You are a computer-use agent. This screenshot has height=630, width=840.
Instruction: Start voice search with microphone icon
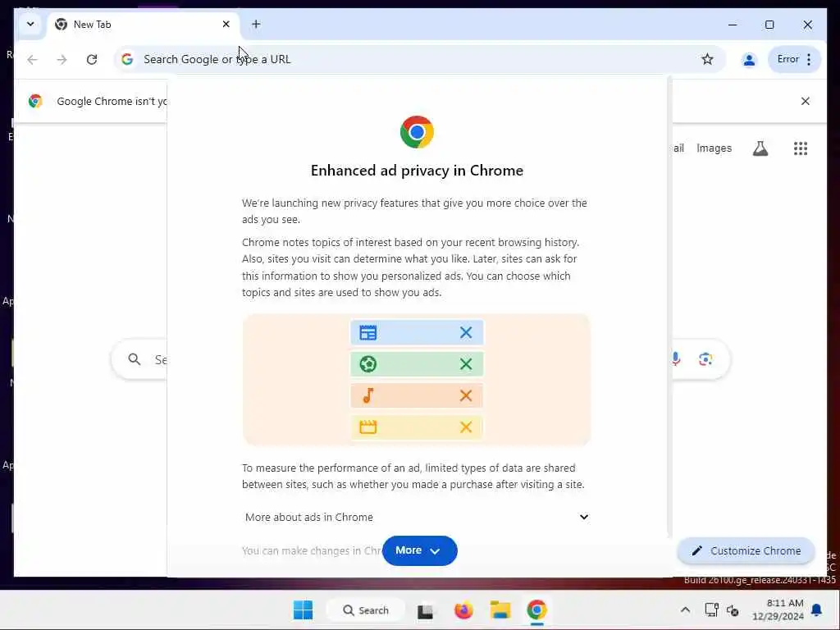676,359
